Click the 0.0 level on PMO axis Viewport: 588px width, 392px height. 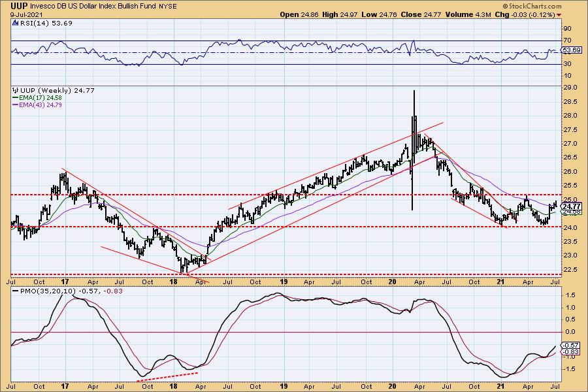click(570, 332)
